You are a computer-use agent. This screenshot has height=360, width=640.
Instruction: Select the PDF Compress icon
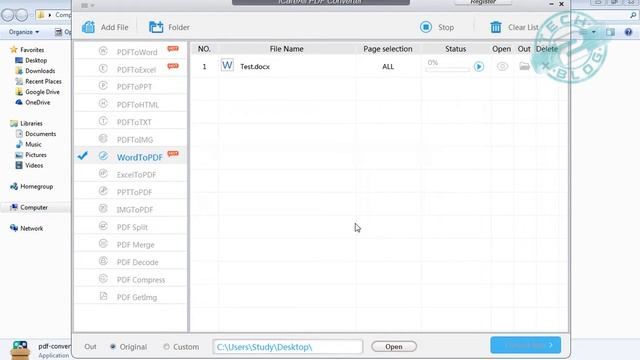103,279
